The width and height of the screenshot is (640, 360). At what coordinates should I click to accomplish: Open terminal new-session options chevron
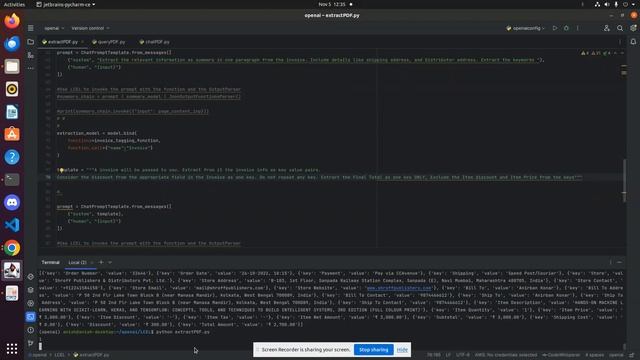pyautogui.click(x=110, y=262)
